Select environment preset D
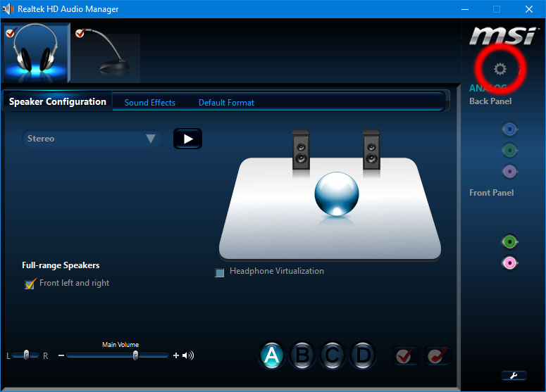 [x=363, y=355]
